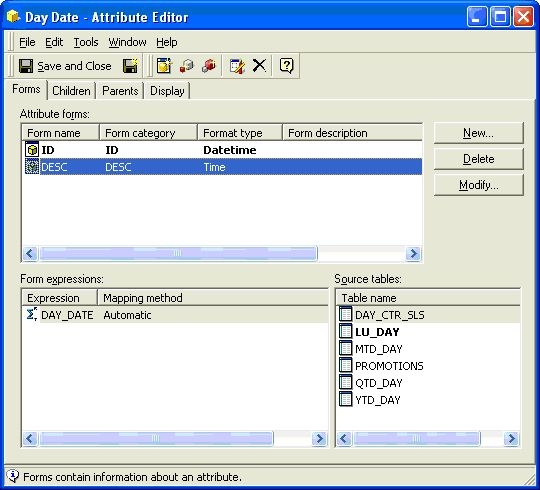
Task: Click the QTD_DAY table icon
Action: pos(345,382)
